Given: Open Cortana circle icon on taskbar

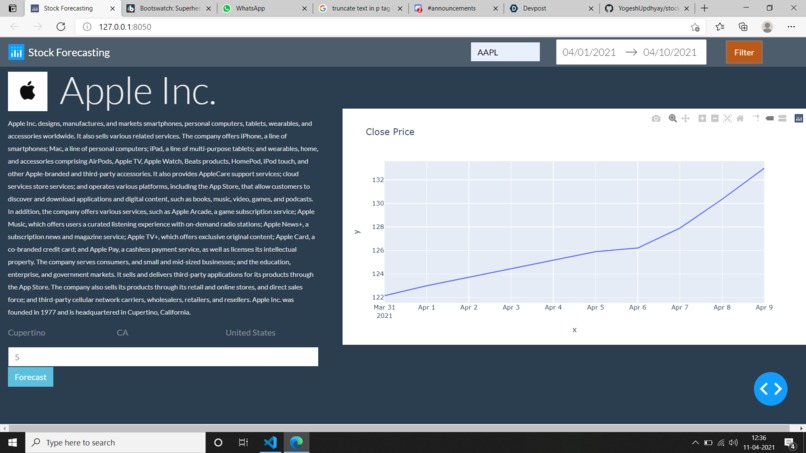Looking at the screenshot, I should tap(218, 442).
